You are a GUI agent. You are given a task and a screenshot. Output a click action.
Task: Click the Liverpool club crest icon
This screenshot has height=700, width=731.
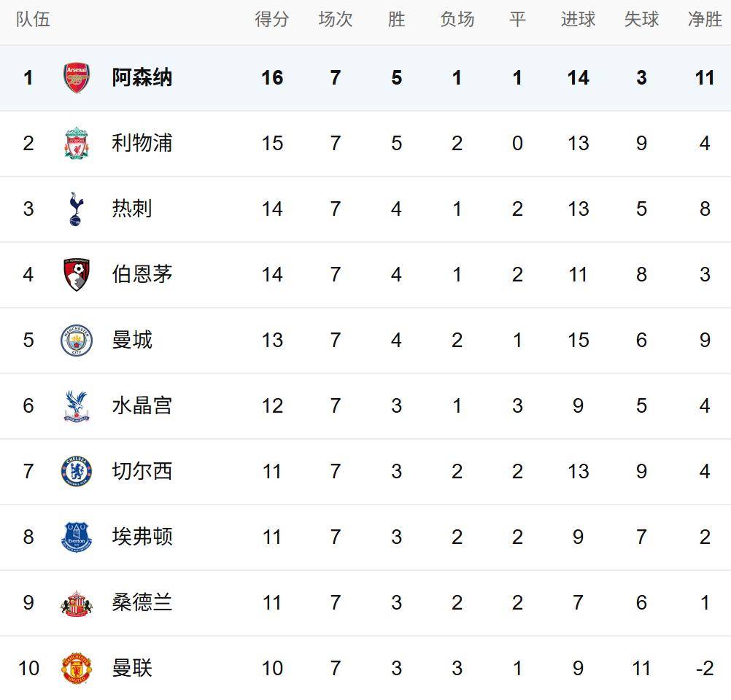[77, 144]
